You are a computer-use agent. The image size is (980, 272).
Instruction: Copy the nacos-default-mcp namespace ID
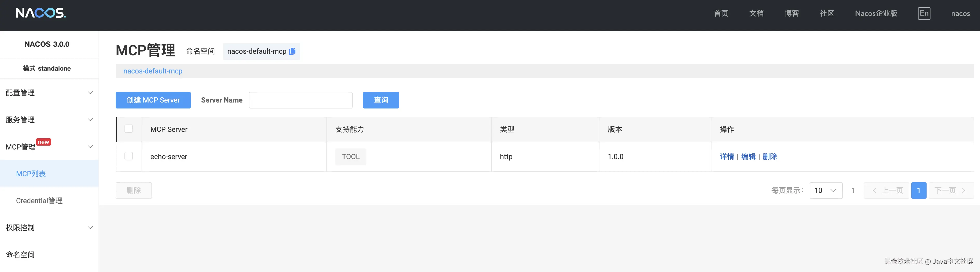(292, 51)
